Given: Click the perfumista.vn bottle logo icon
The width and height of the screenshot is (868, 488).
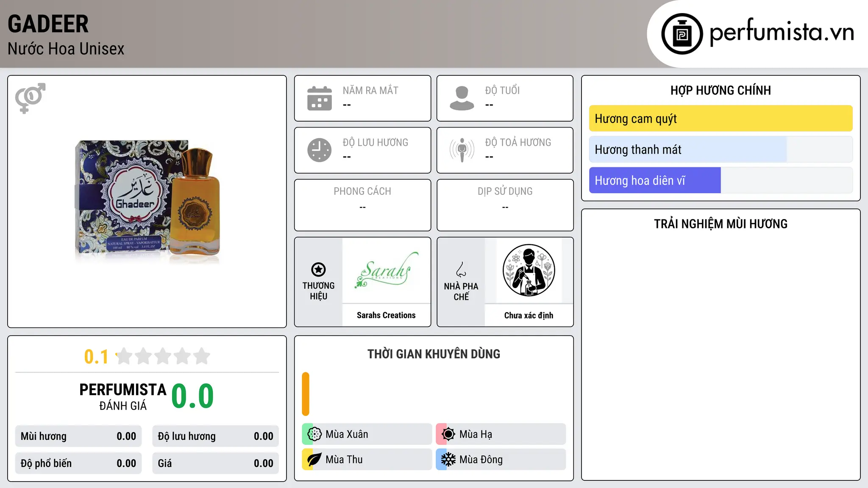Looking at the screenshot, I should coord(682,34).
